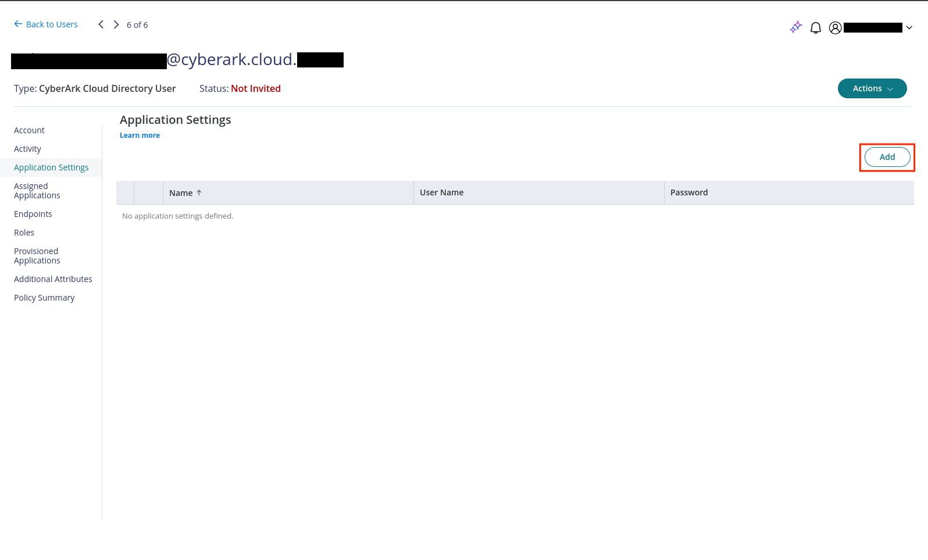The width and height of the screenshot is (928, 560).
Task: Click the '6 of 6' pager text
Action: tap(137, 25)
